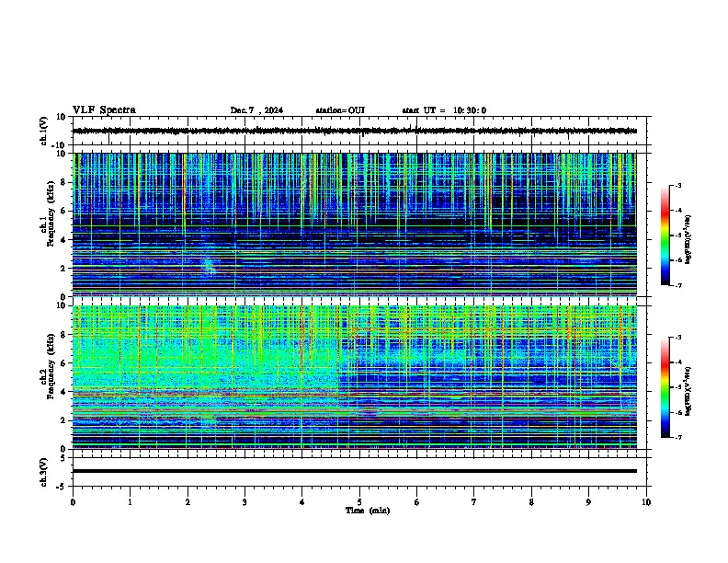Click time axis tick label "7"
The width and height of the screenshot is (728, 563).
click(474, 502)
